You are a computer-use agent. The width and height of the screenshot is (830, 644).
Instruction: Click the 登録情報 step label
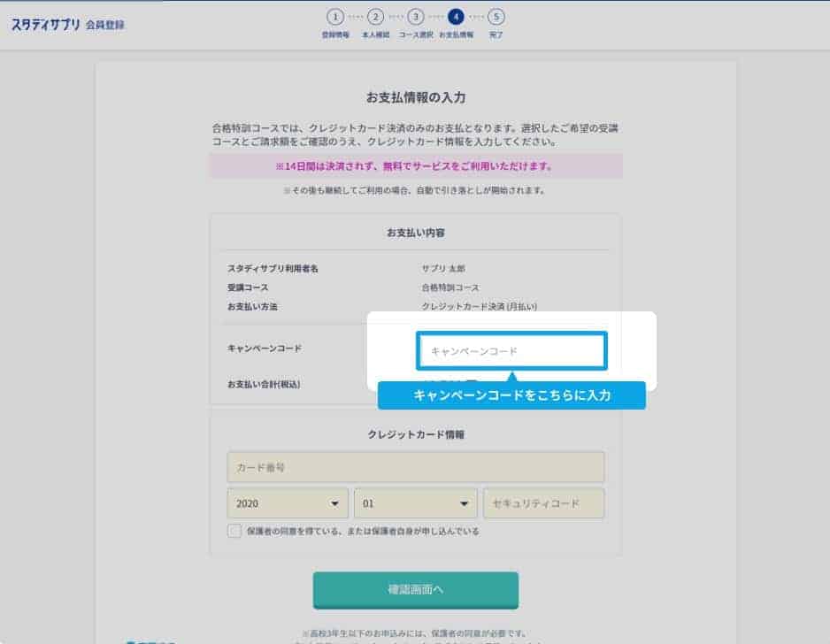334,35
